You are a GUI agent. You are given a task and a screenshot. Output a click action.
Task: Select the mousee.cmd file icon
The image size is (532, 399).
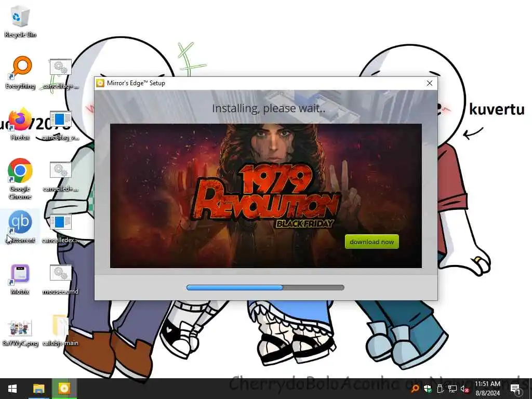pos(60,280)
